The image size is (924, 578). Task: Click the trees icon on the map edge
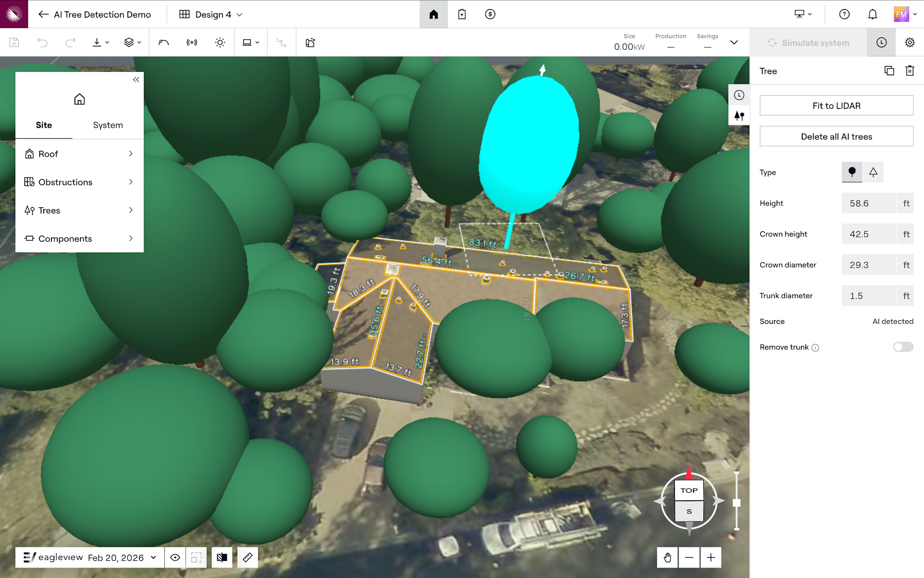(x=739, y=116)
